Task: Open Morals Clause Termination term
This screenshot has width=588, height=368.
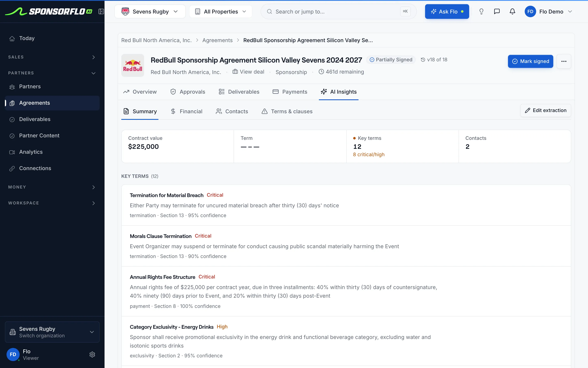Action: [346, 246]
